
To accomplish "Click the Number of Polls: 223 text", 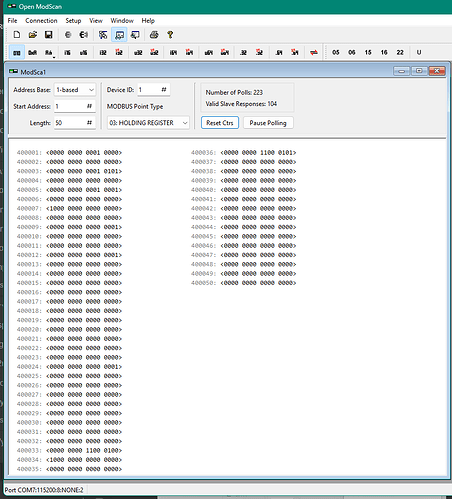I will [x=234, y=92].
